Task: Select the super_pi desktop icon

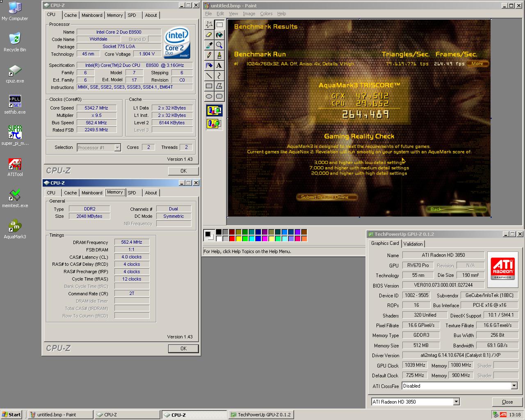Action: click(x=15, y=136)
